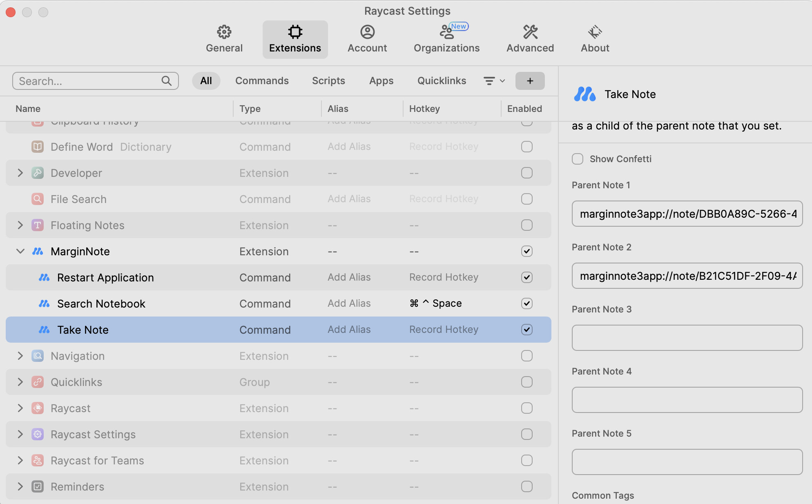
Task: Switch to the Extensions tab
Action: [295, 39]
